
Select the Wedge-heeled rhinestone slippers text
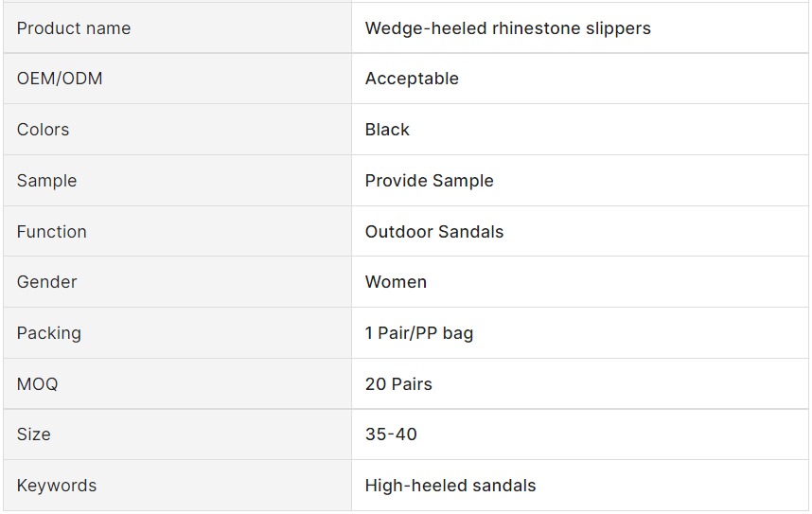(507, 28)
